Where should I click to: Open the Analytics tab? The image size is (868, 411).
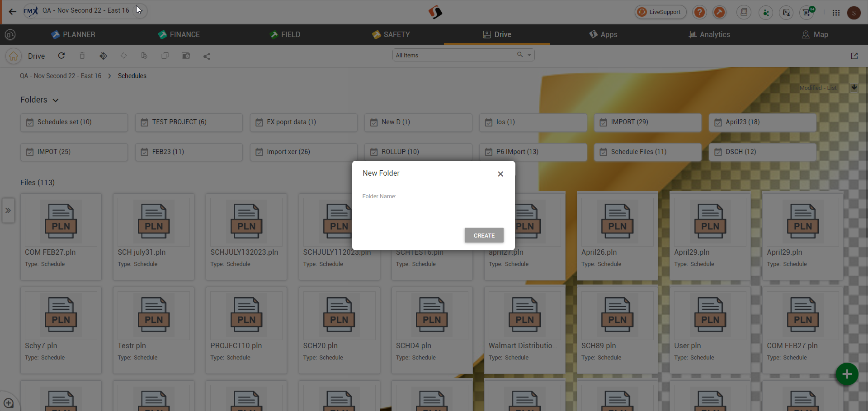click(x=709, y=34)
